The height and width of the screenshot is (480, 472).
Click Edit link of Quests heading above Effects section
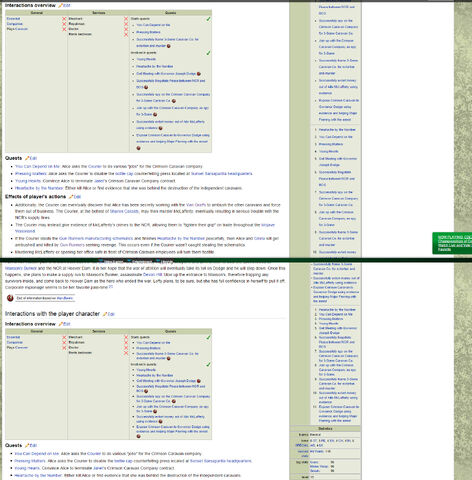(x=33, y=158)
